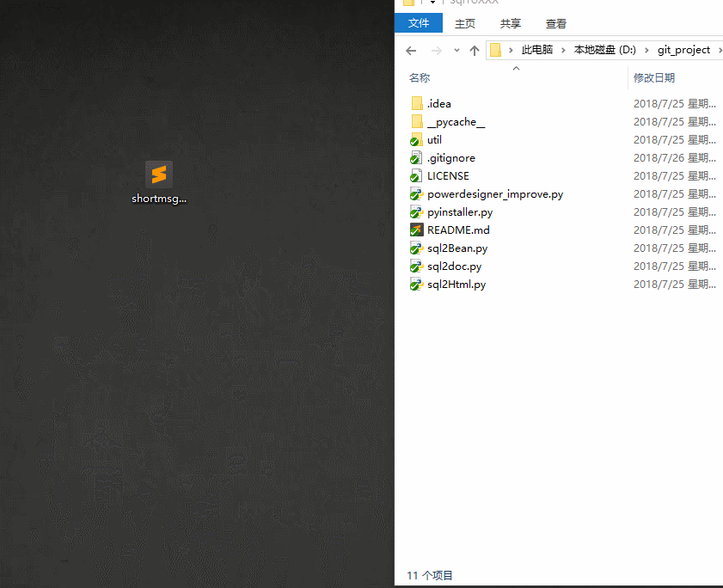Select sql2Html.py file name
723x588 pixels.
456,284
